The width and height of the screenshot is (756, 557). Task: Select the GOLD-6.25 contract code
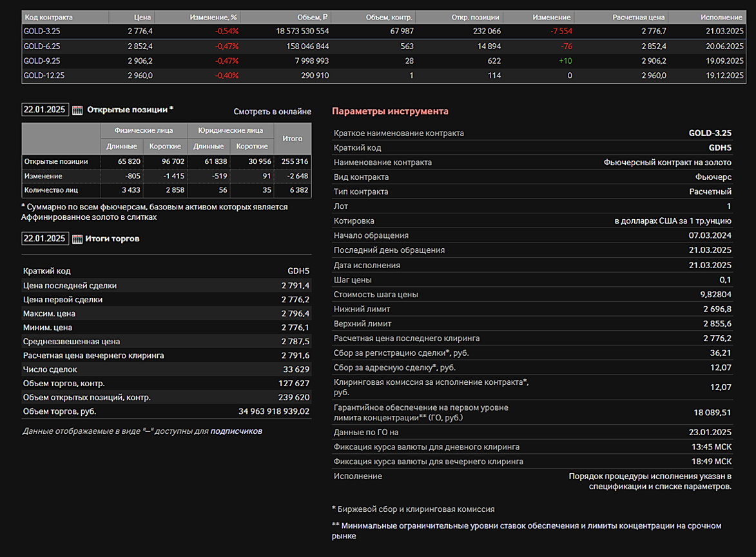pos(42,46)
